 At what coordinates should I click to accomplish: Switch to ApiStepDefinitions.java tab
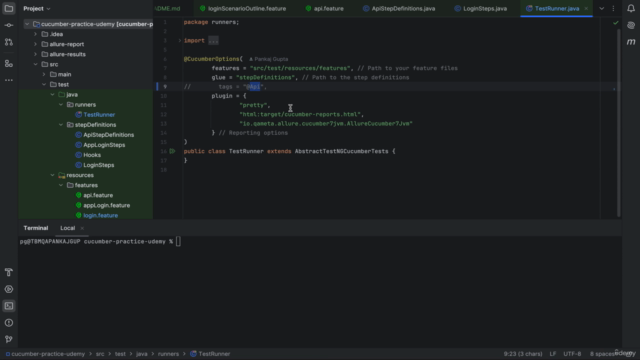(399, 9)
